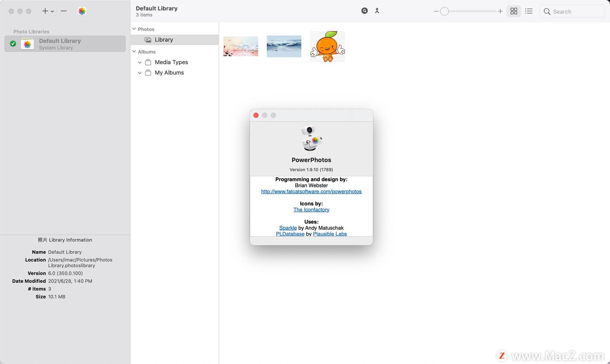
Task: Open the add library dropdown arrow
Action: coord(52,11)
